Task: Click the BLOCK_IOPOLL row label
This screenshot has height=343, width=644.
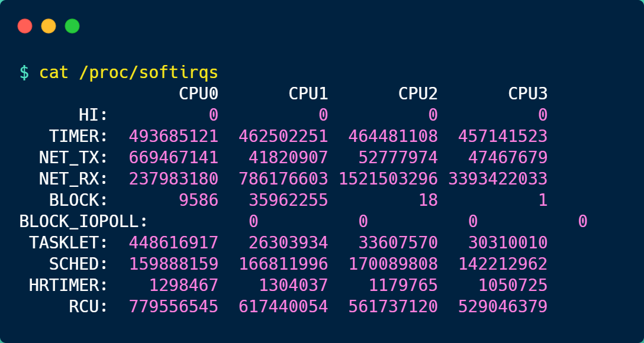Action: [x=83, y=222]
